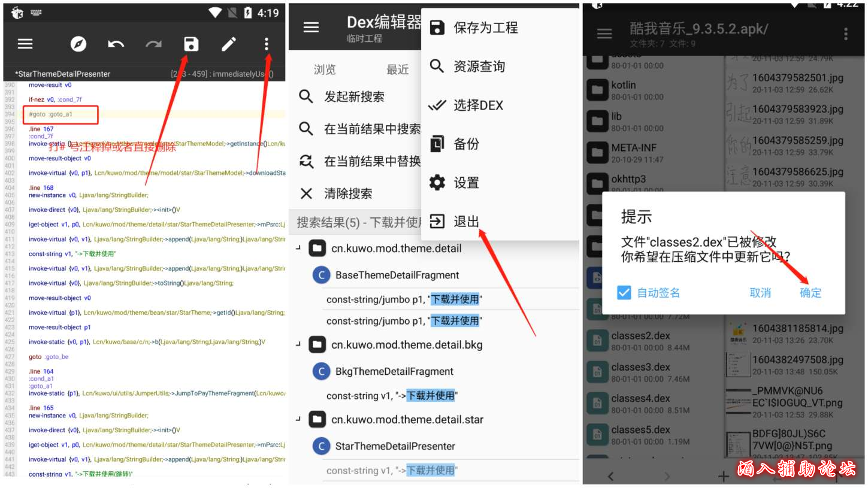
Task: Collapse the cn.kuwo.mod.theme.detail.star package node
Action: (x=298, y=419)
